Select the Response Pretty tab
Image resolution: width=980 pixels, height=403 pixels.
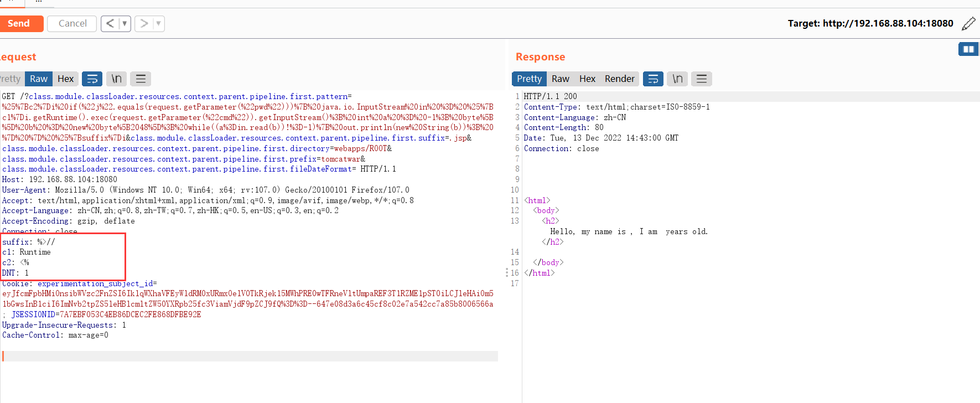[x=529, y=79]
